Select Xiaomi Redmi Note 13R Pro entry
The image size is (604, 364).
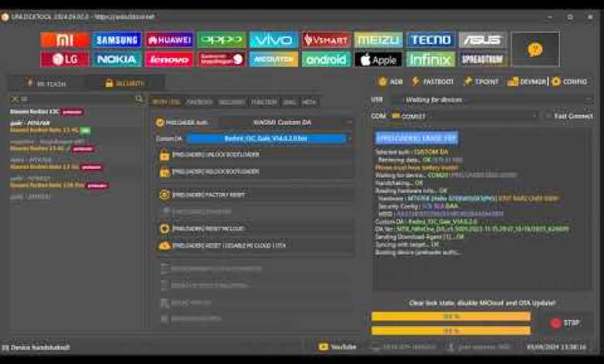coord(47,186)
